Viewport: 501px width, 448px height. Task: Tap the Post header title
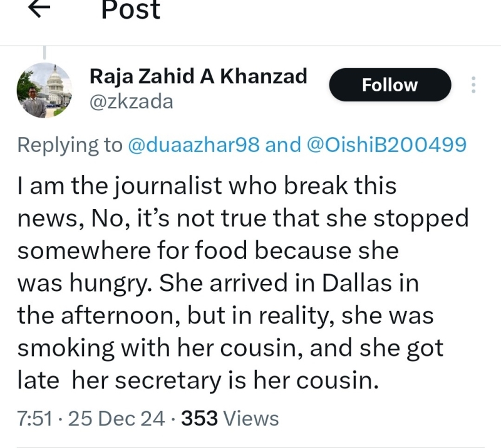[130, 9]
